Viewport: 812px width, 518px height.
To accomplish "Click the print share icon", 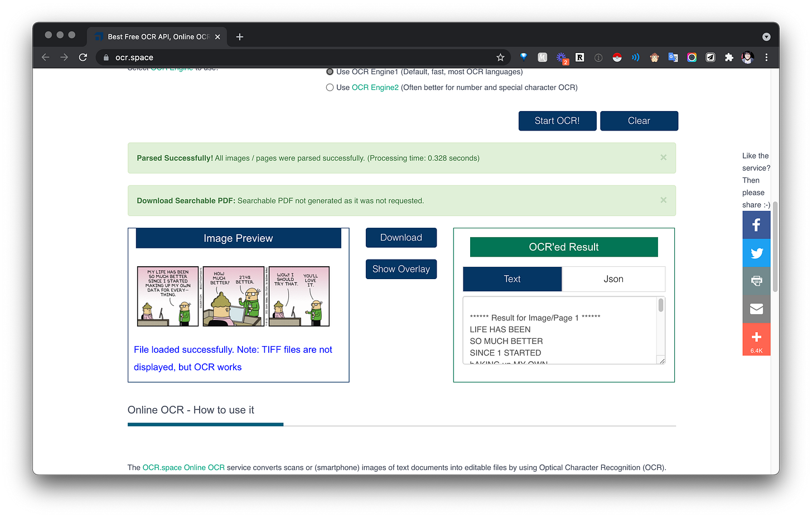I will 756,281.
